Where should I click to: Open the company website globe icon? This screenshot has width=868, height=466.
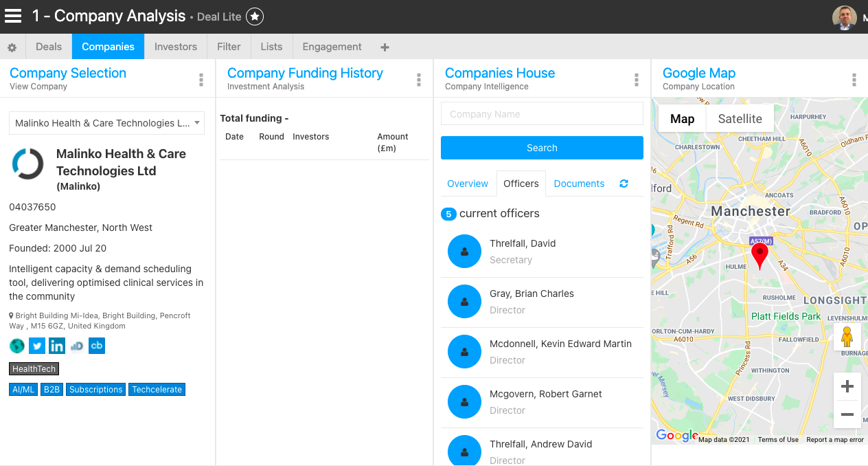[17, 346]
